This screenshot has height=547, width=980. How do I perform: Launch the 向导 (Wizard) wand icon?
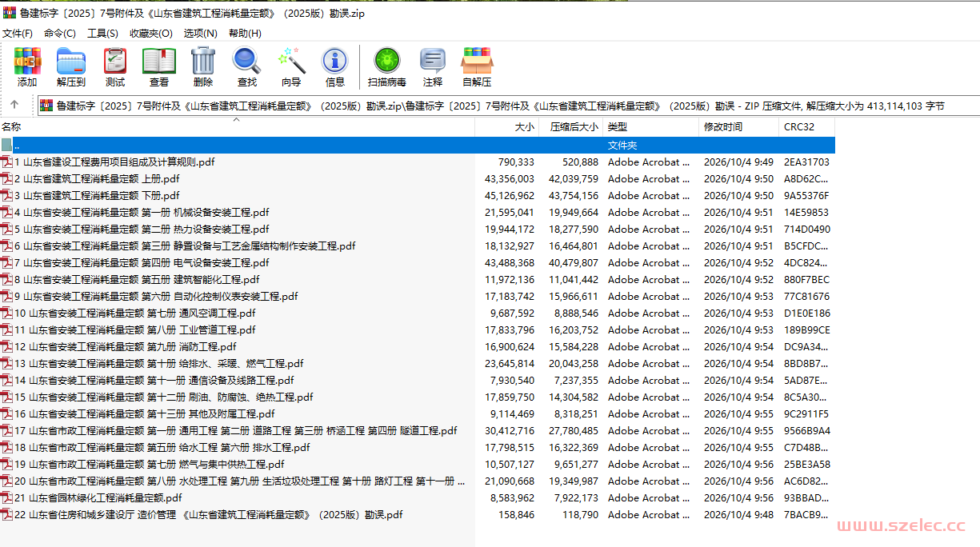pyautogui.click(x=291, y=67)
